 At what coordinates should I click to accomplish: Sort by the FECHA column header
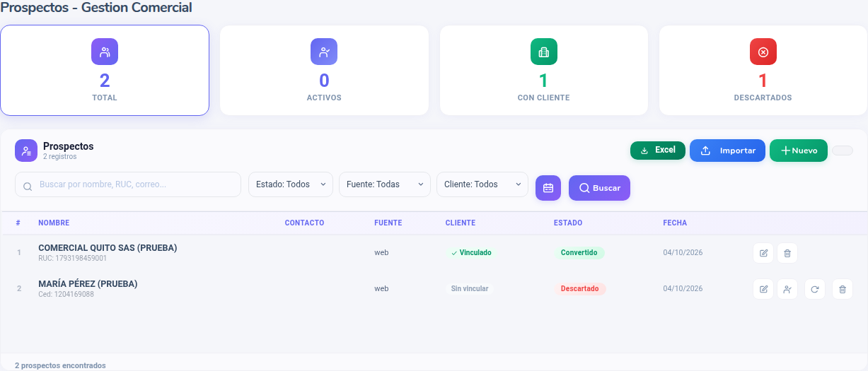click(675, 223)
